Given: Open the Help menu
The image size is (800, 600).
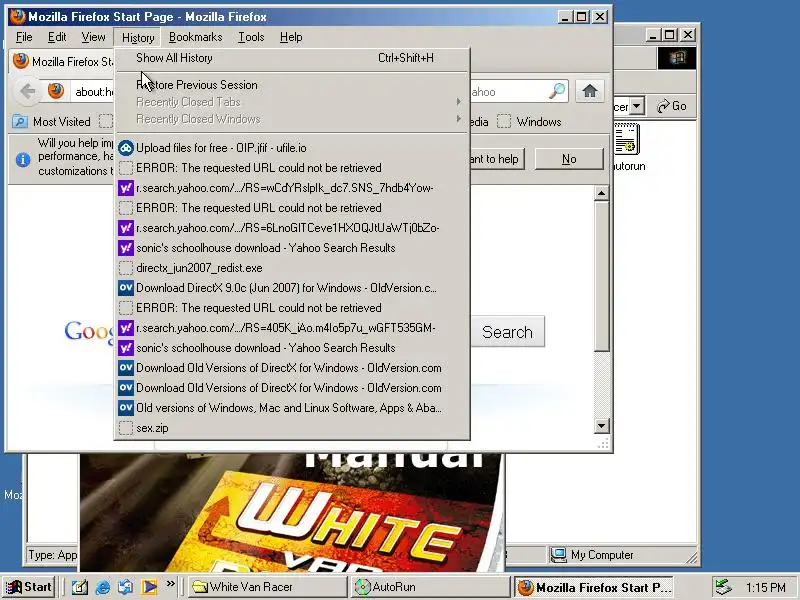Looking at the screenshot, I should click(291, 37).
